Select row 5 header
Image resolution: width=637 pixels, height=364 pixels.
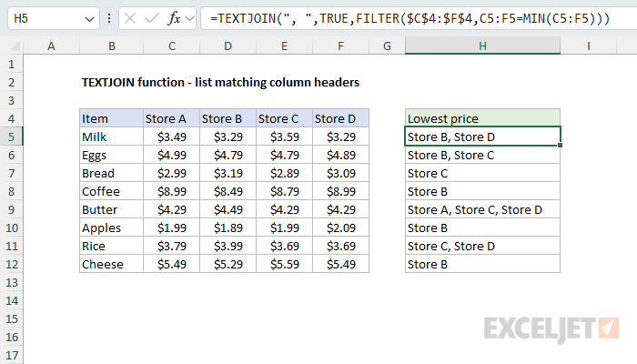point(11,136)
